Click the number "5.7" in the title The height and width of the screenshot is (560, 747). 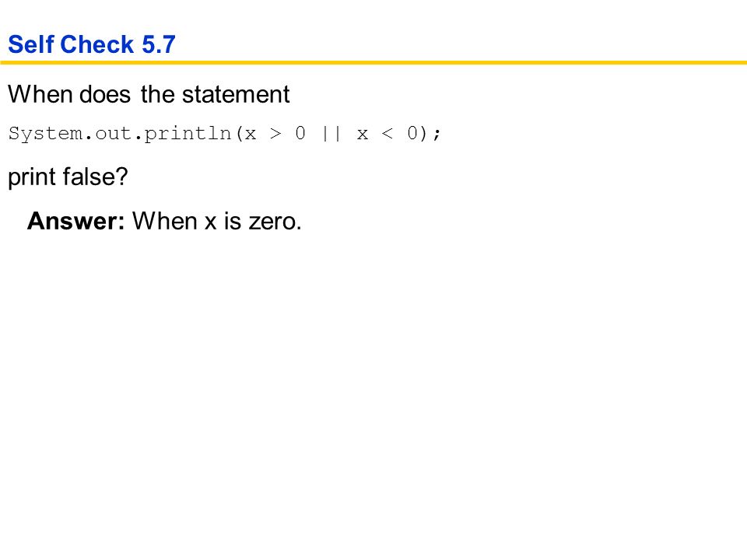[159, 45]
